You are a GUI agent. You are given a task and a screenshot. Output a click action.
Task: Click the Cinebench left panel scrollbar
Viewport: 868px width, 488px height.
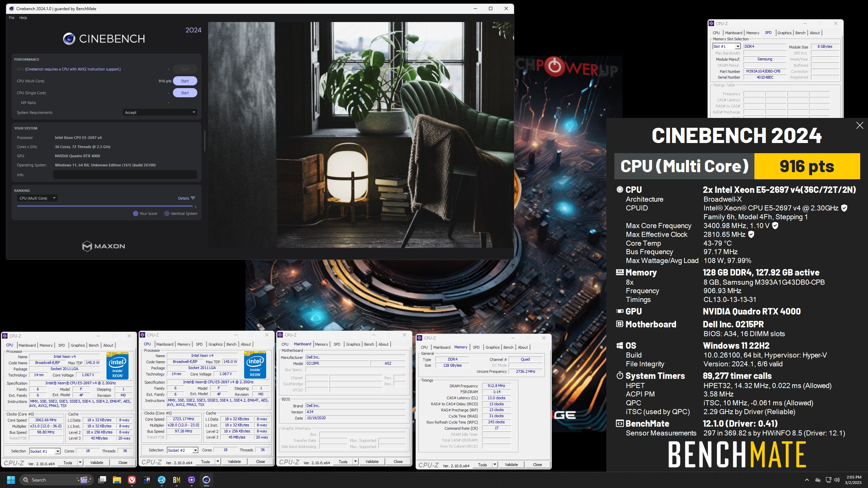[204, 140]
